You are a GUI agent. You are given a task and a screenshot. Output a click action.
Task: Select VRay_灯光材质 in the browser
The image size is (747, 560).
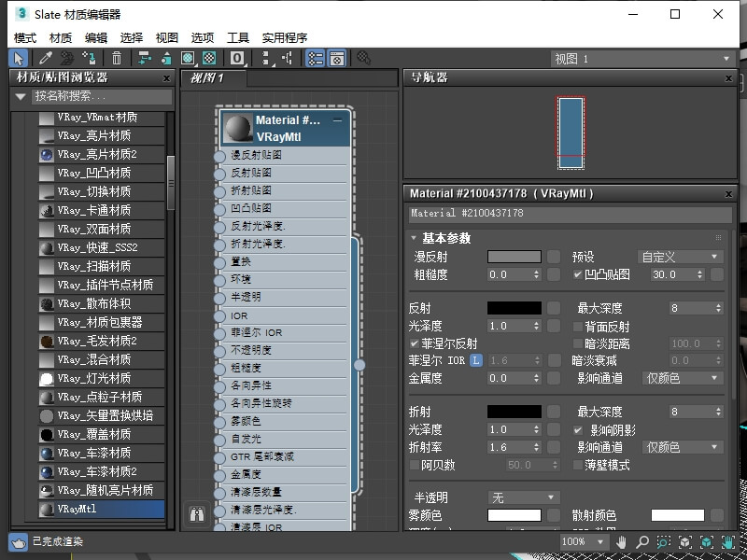coord(102,378)
